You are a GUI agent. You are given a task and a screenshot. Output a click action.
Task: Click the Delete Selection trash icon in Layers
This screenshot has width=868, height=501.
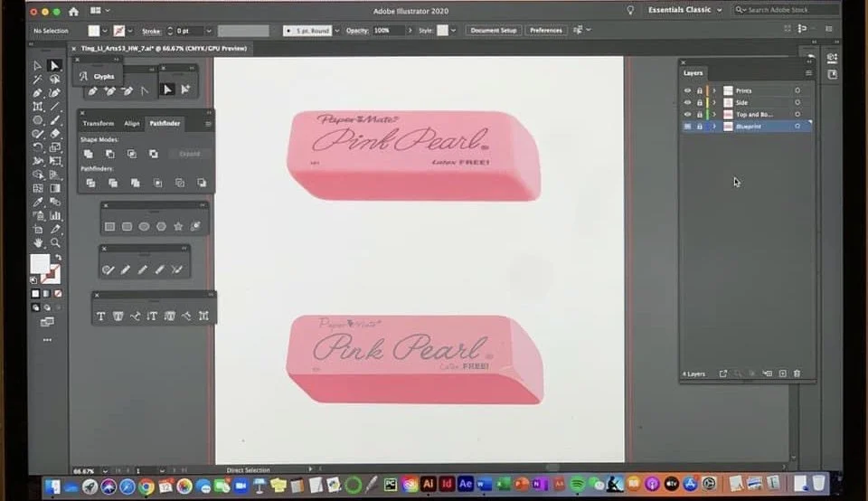[x=797, y=373]
